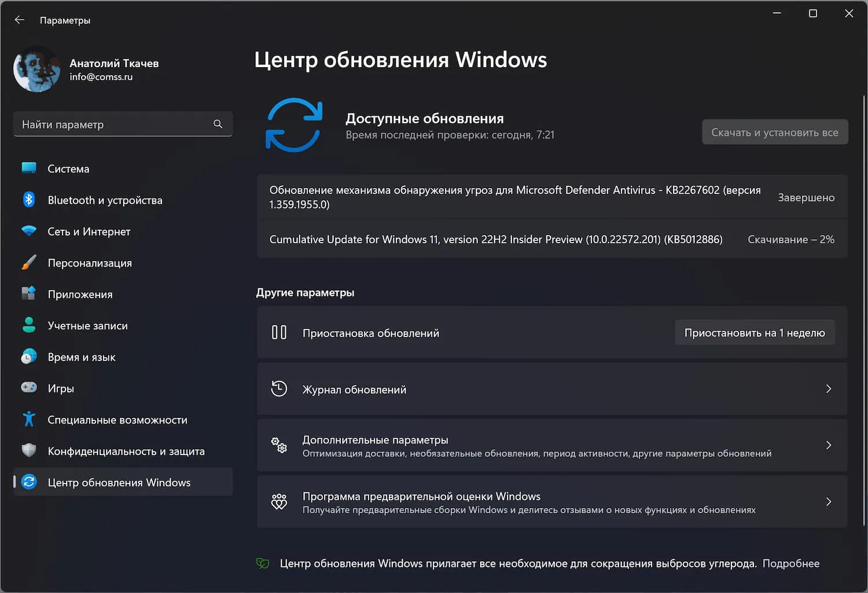The width and height of the screenshot is (868, 593).
Task: Select the Сеть и Интернет globe icon
Action: coord(29,231)
